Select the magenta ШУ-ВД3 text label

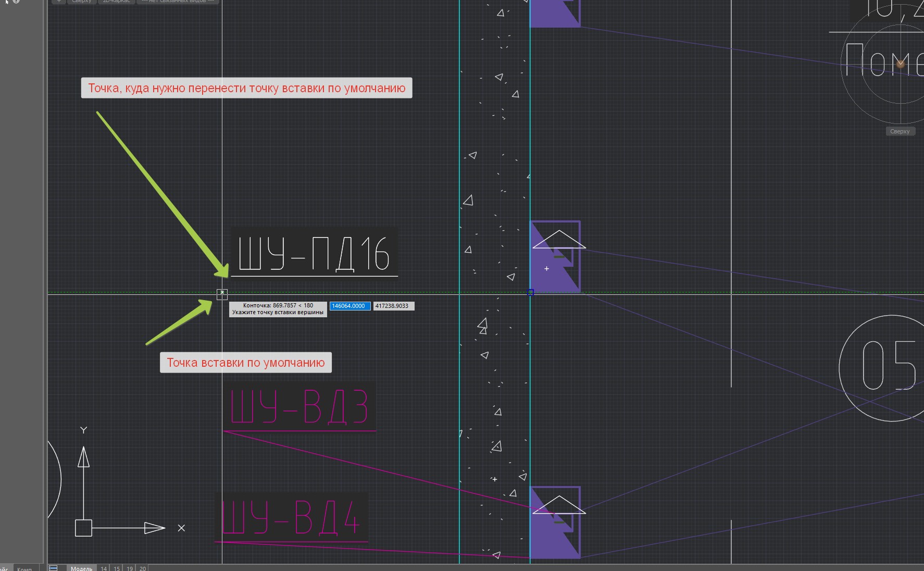[x=299, y=407]
